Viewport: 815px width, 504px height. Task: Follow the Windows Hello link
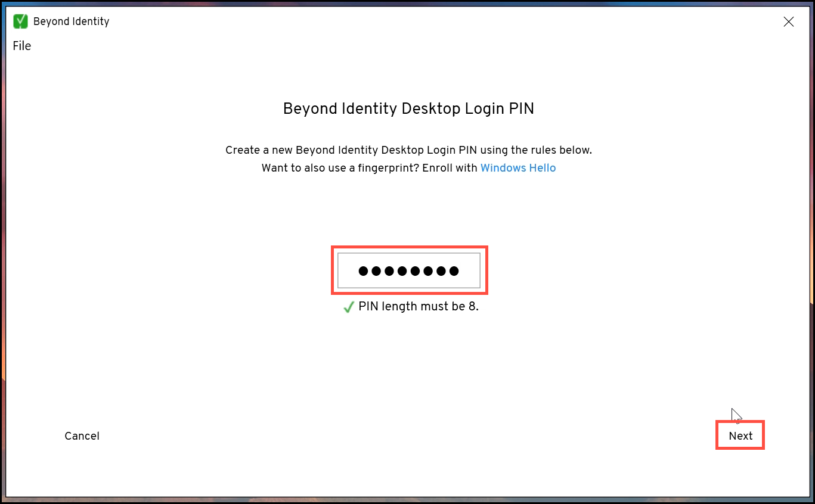point(517,168)
